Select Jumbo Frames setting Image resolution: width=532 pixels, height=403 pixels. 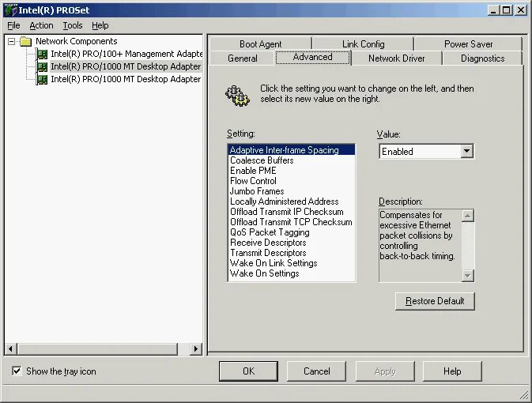292,191
